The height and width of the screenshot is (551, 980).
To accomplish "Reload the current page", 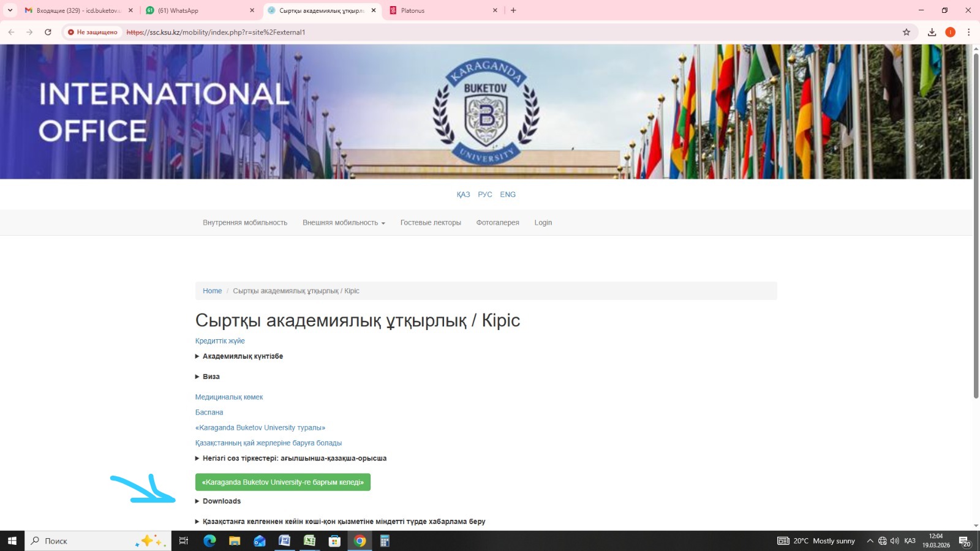I will [x=48, y=32].
